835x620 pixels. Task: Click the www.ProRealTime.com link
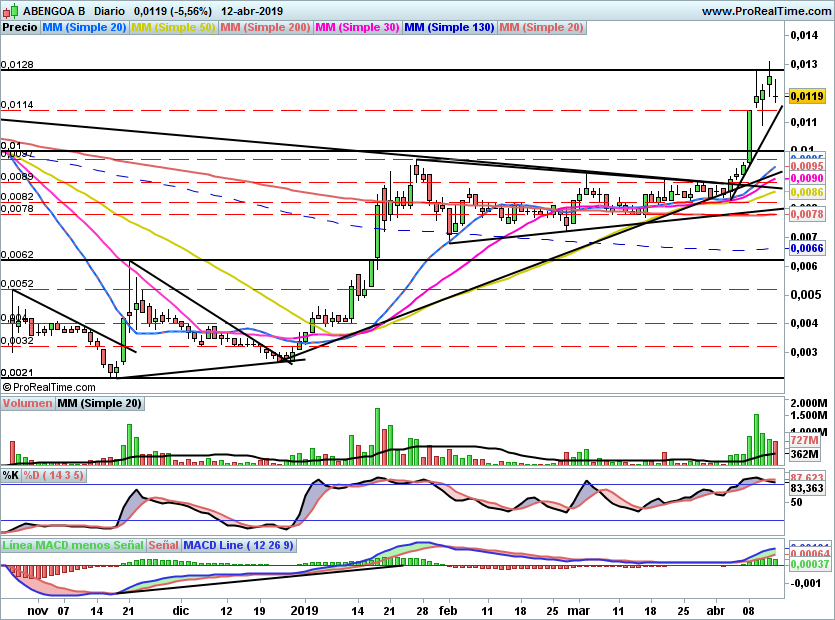click(767, 11)
